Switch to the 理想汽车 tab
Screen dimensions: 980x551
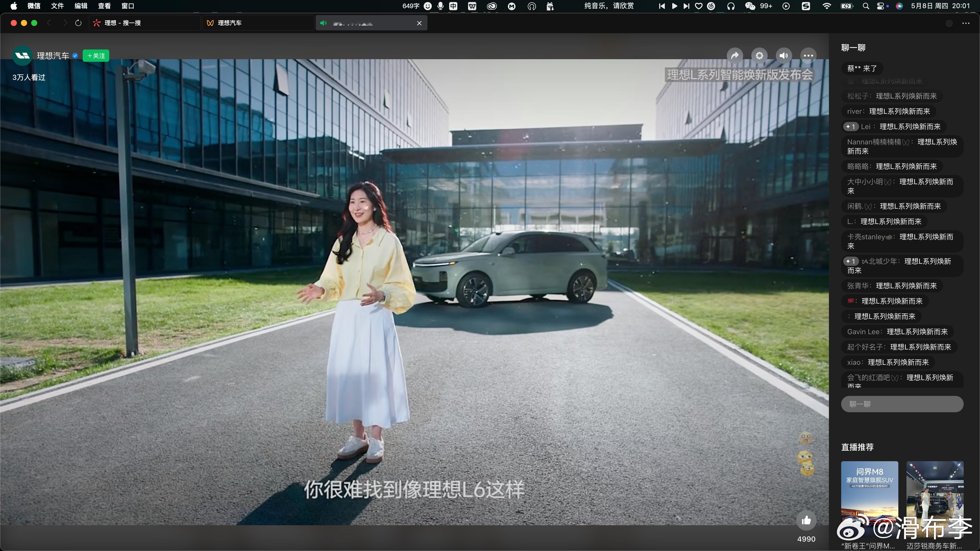coord(258,23)
